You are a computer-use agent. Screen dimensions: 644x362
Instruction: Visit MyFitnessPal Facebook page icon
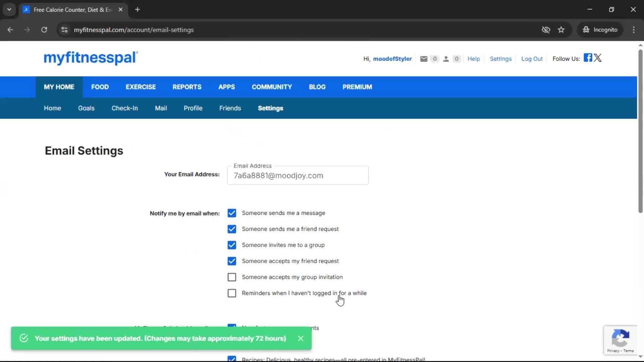[588, 57]
